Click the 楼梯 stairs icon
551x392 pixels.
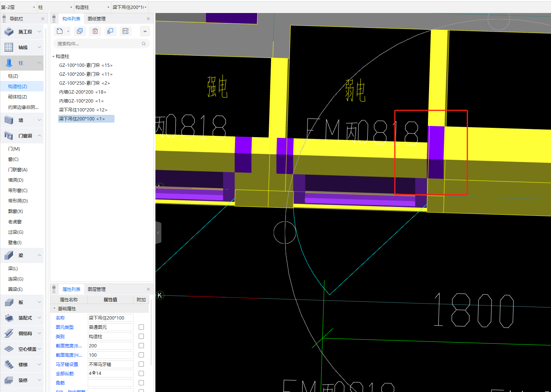tap(9, 365)
